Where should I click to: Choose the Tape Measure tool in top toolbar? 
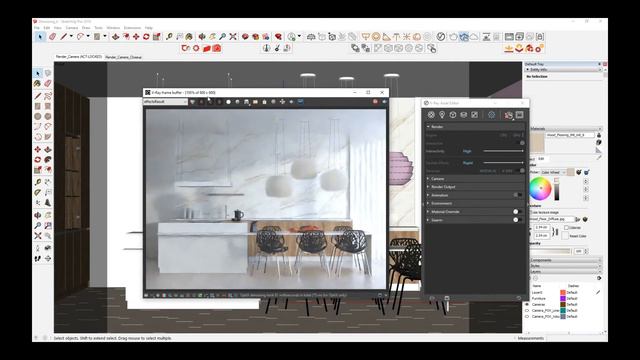click(x=169, y=37)
